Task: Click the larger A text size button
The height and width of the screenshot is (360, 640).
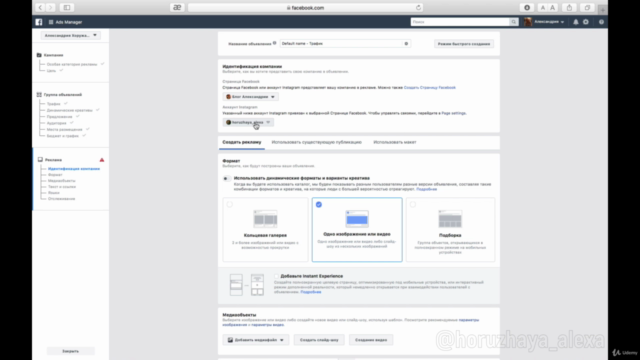Action: click(x=553, y=7)
